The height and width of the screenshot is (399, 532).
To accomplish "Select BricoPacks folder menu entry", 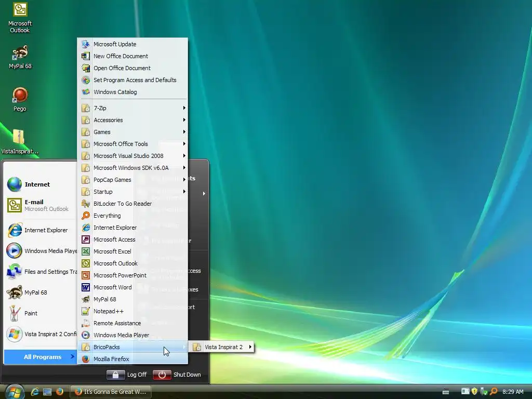I will point(133,347).
